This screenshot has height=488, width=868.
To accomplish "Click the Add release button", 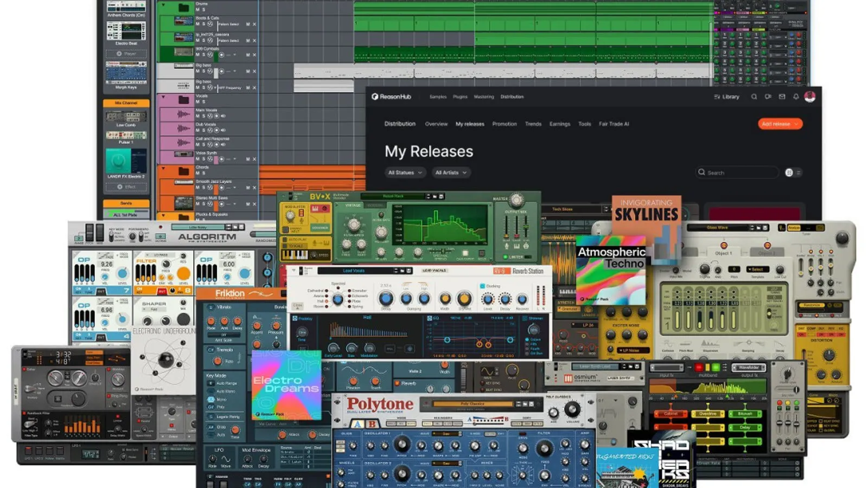I will (780, 124).
